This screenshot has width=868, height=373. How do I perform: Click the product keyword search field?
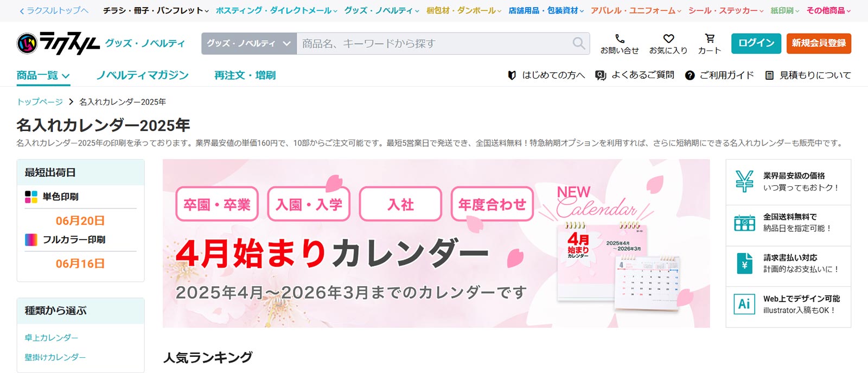(x=434, y=43)
